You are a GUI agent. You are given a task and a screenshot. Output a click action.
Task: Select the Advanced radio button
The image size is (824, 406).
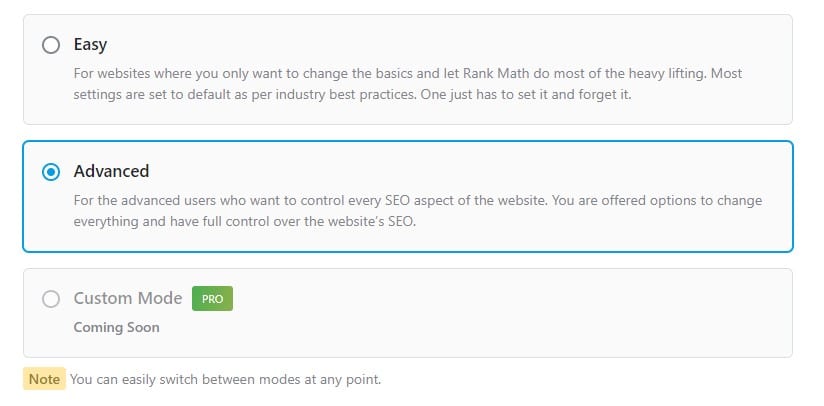(x=50, y=171)
